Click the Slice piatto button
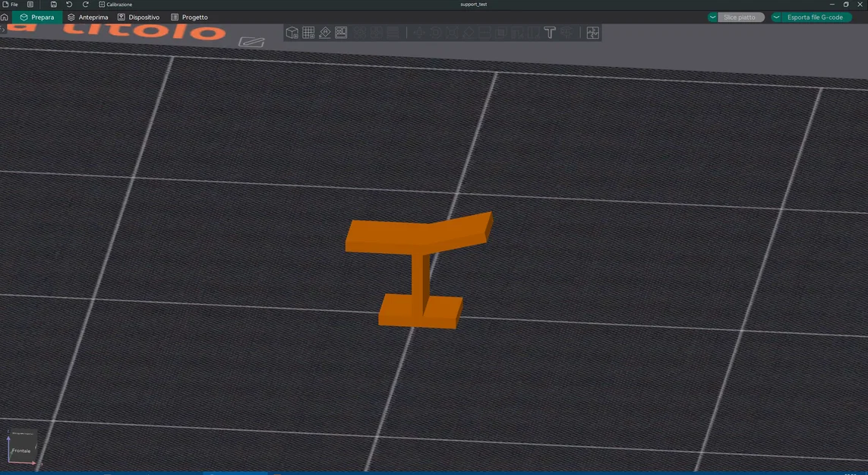Screen dimensions: 868x475 pyautogui.click(x=740, y=17)
